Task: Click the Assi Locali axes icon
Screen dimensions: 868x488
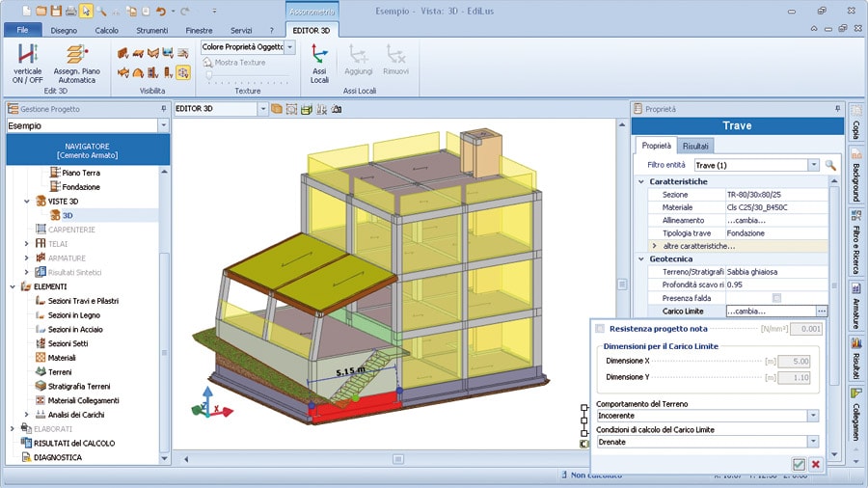Action: [319, 54]
